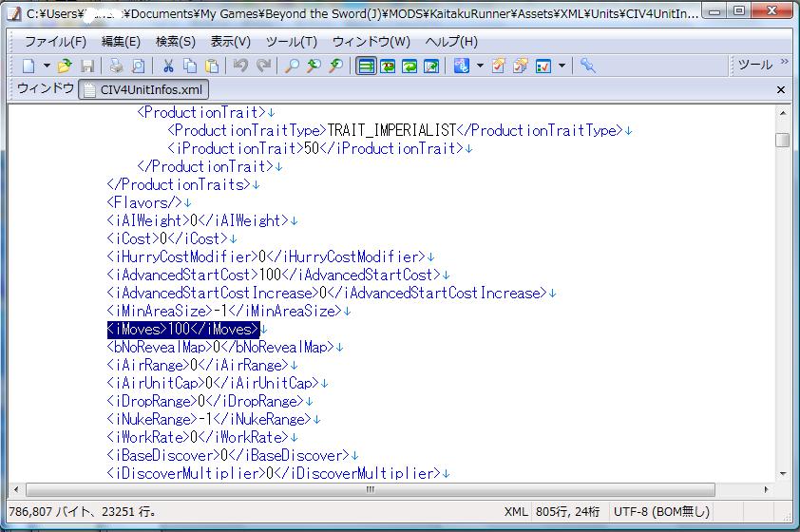800x532 pixels.
Task: Create a new file with the New icon
Action: point(29,66)
